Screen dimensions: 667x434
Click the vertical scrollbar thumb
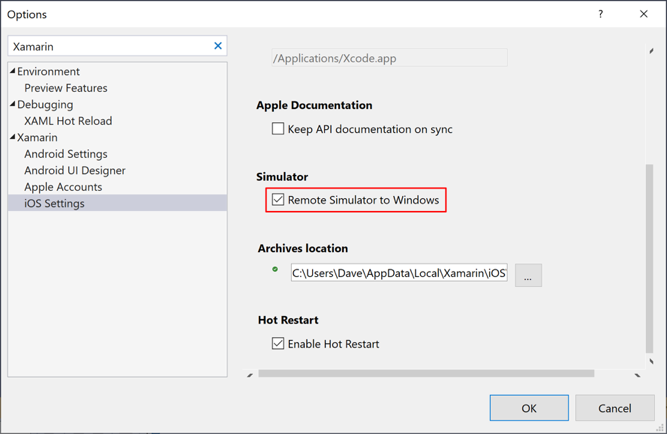(x=649, y=258)
